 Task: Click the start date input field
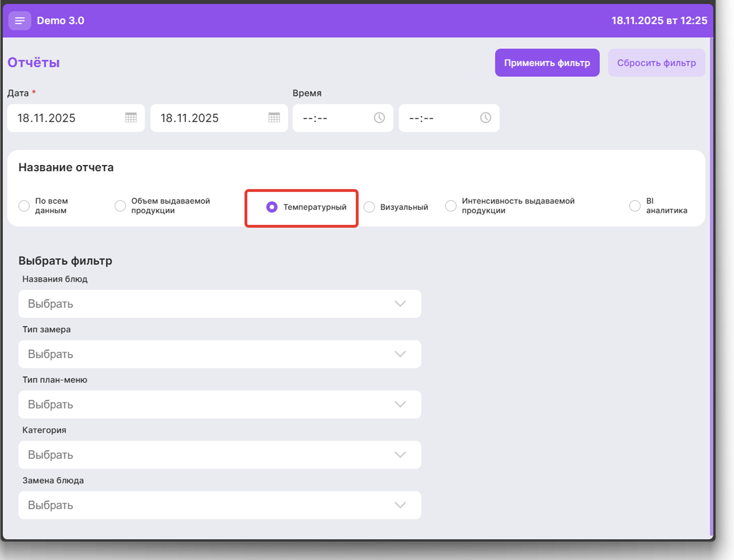(76, 118)
